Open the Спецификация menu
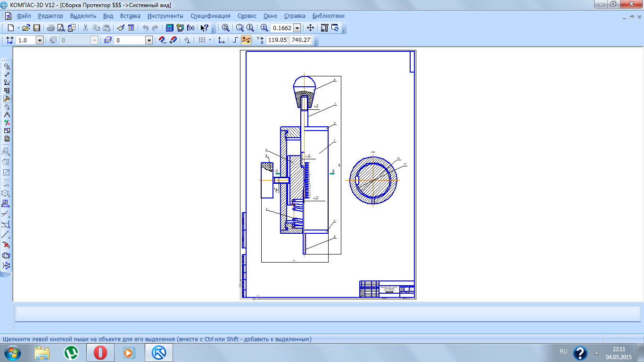Image resolution: width=644 pixels, height=362 pixels. tap(210, 16)
